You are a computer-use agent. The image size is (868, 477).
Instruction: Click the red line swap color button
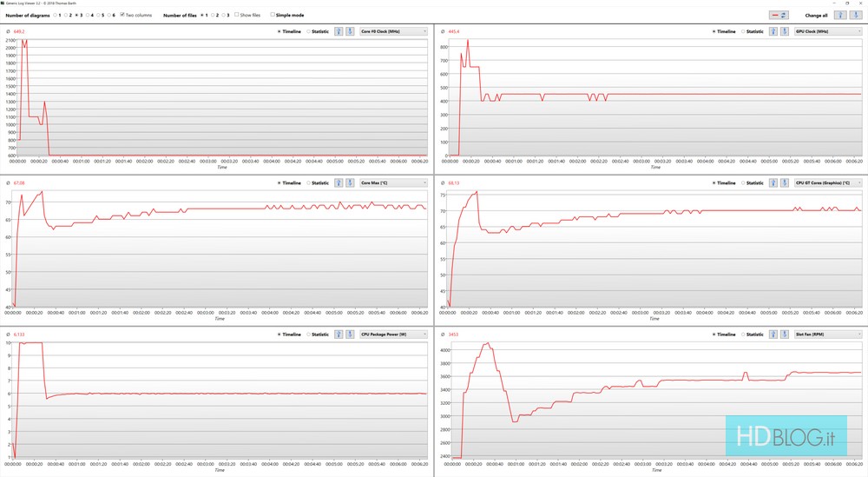(779, 15)
